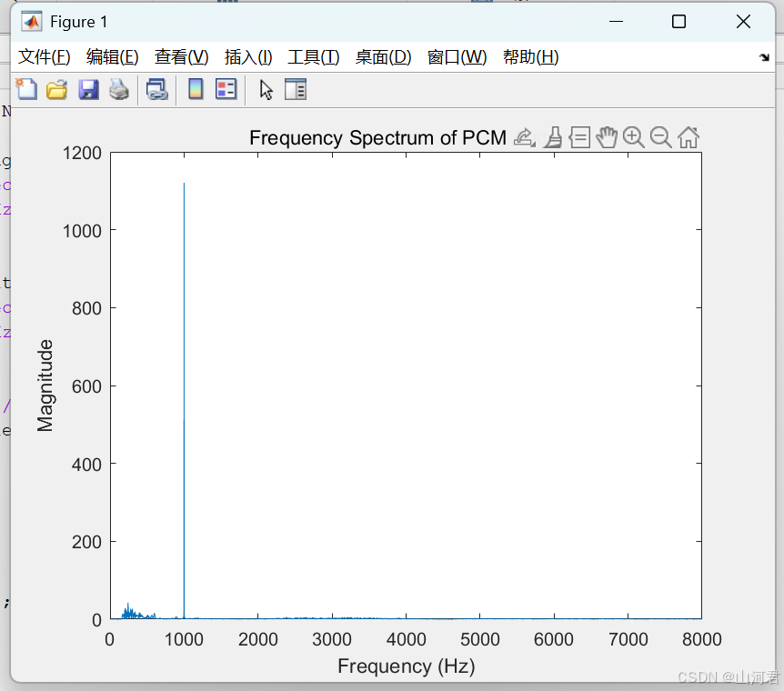Click the Magnitude y-axis label

coord(45,386)
